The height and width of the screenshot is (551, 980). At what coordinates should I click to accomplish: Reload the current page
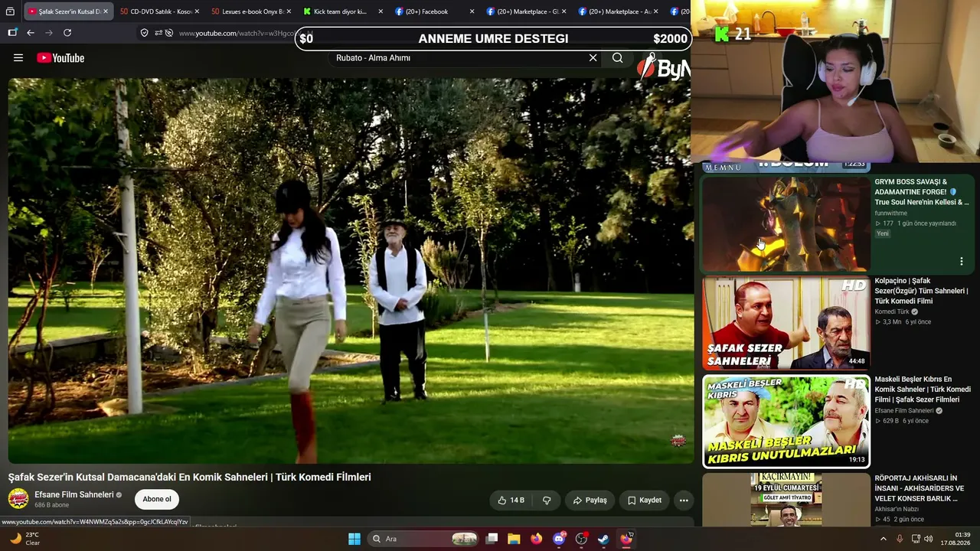pyautogui.click(x=67, y=33)
